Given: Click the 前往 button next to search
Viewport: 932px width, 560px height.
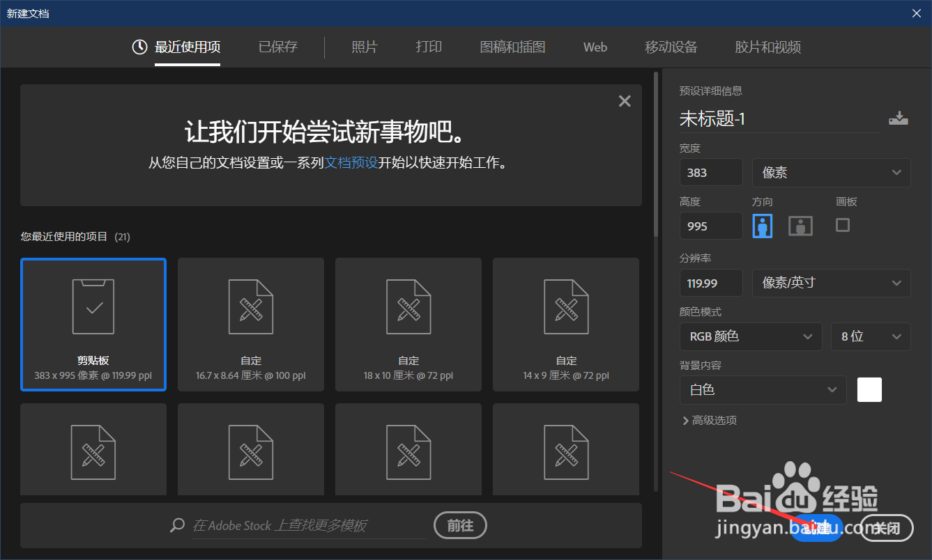Looking at the screenshot, I should [460, 525].
